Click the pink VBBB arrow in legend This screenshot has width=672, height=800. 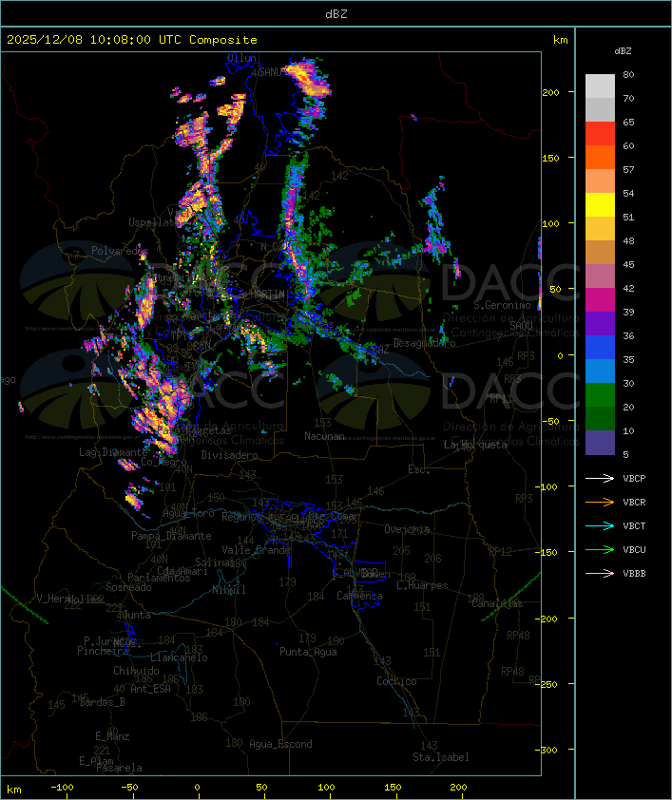click(600, 573)
